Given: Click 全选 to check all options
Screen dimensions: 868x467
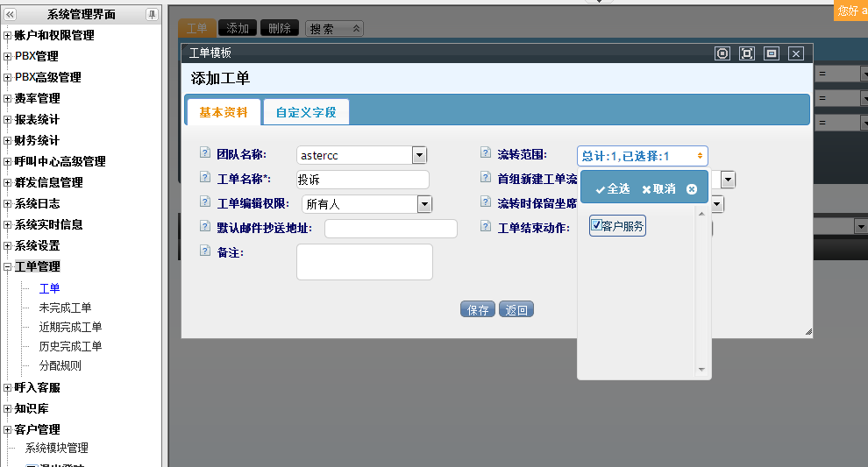Looking at the screenshot, I should click(x=612, y=189).
